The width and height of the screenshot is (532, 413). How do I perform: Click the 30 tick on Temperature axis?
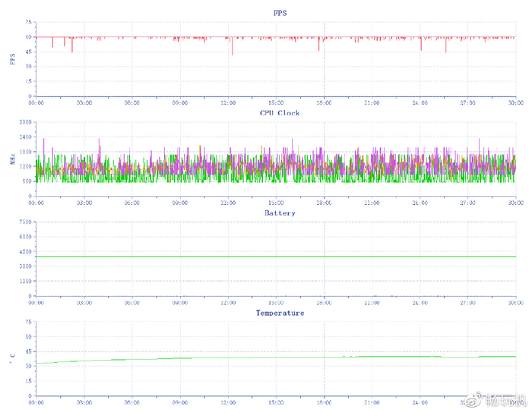click(28, 366)
